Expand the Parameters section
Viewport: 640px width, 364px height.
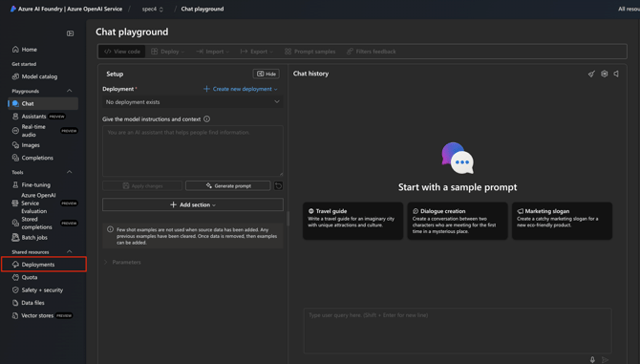122,262
